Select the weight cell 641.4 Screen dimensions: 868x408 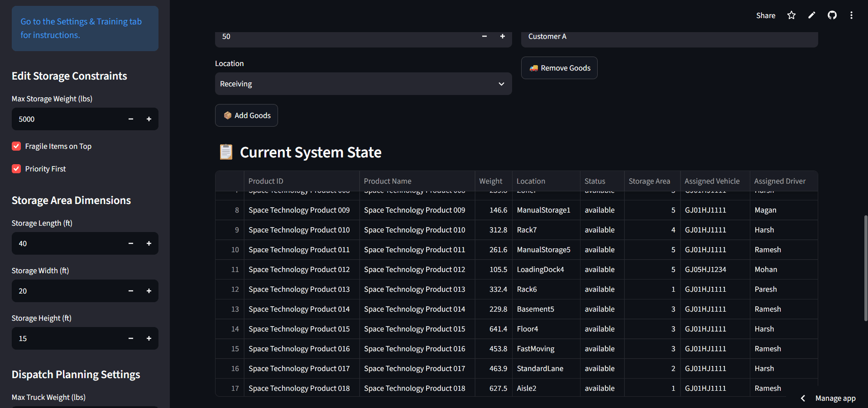(494, 329)
